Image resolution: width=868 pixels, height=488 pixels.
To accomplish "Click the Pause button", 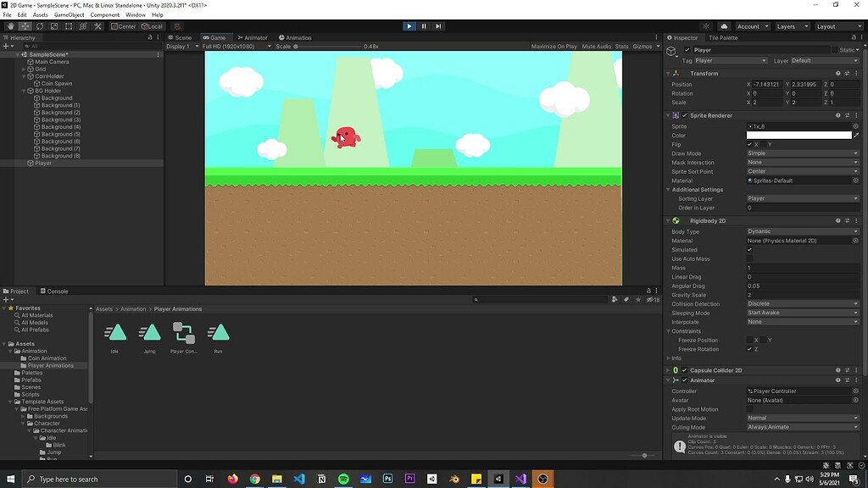I will 423,25.
